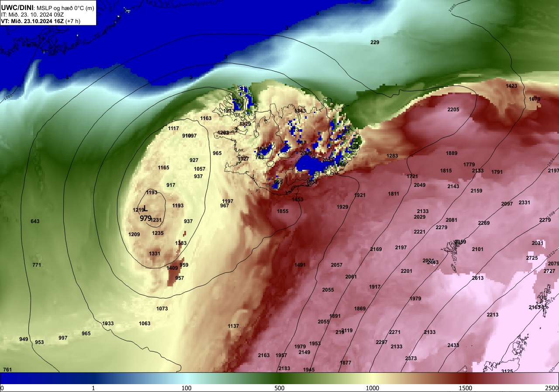Click the 500 label on the color scale
The height and width of the screenshot is (392, 559).
[x=279, y=389]
